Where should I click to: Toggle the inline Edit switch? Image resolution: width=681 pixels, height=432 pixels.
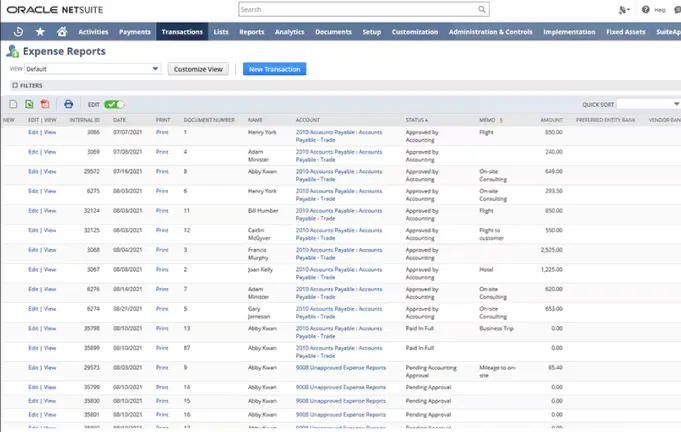pyautogui.click(x=114, y=104)
